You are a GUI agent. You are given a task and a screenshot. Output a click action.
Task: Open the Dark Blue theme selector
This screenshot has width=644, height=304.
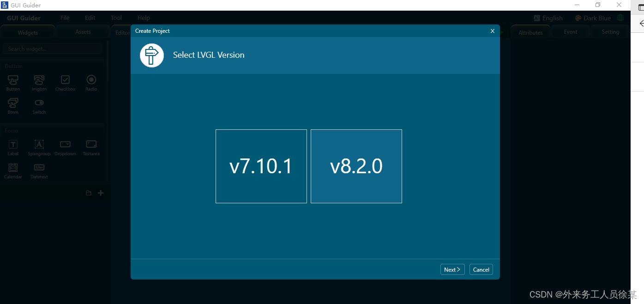click(x=593, y=18)
